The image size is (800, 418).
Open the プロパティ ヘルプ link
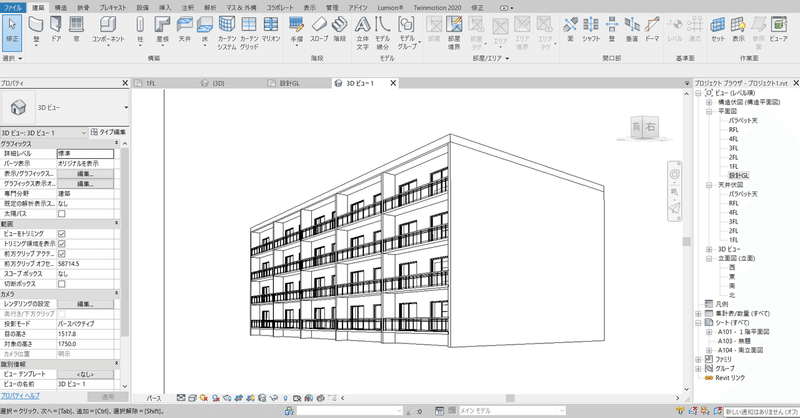click(20, 396)
